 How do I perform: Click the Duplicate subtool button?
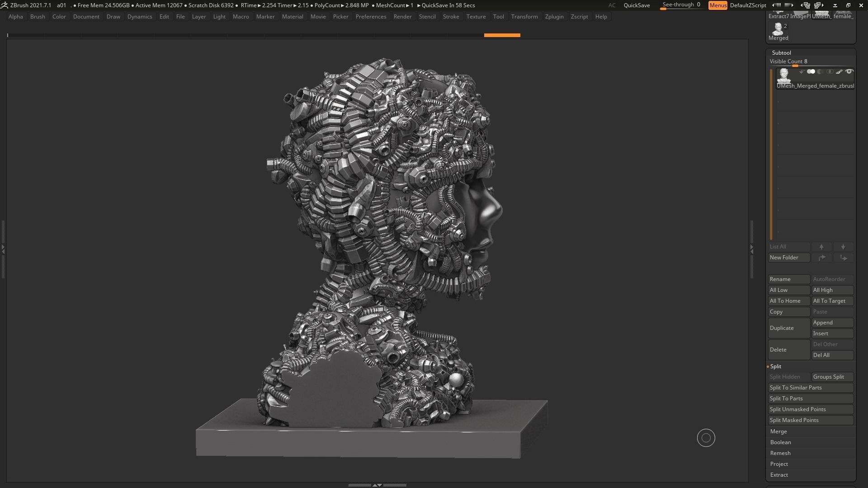click(788, 328)
